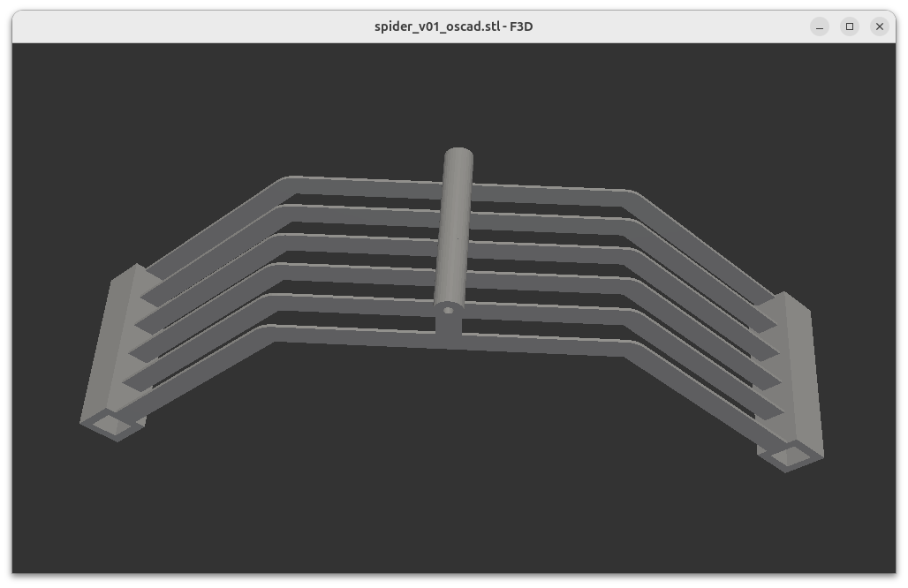Image resolution: width=908 pixels, height=588 pixels.
Task: Click the small hole on the cylinder's front end
Action: [x=449, y=310]
